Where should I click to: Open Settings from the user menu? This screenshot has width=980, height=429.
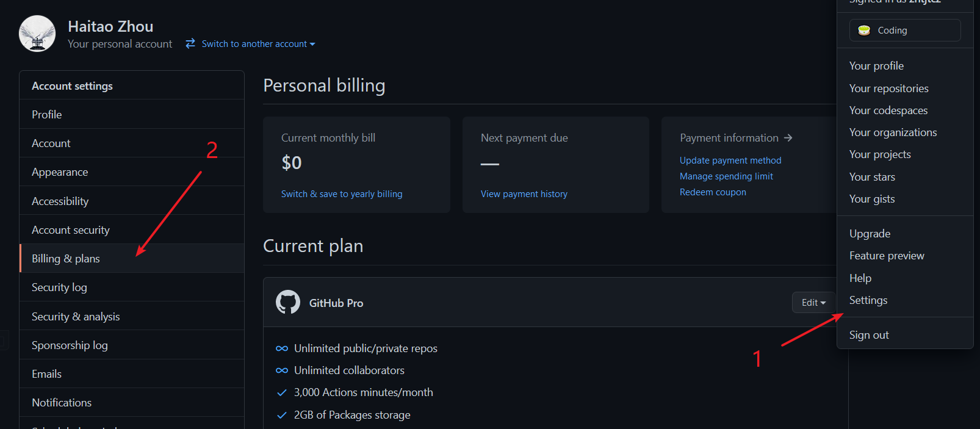click(905, 300)
